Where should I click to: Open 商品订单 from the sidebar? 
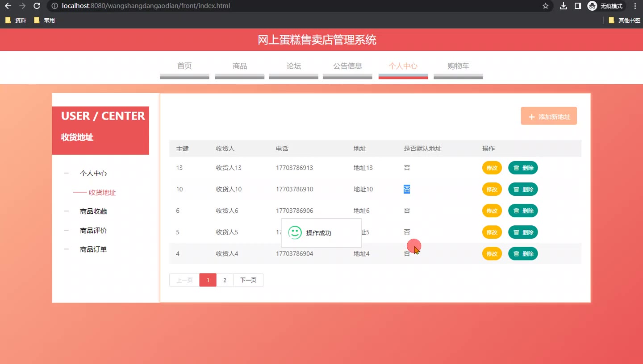[x=93, y=249]
